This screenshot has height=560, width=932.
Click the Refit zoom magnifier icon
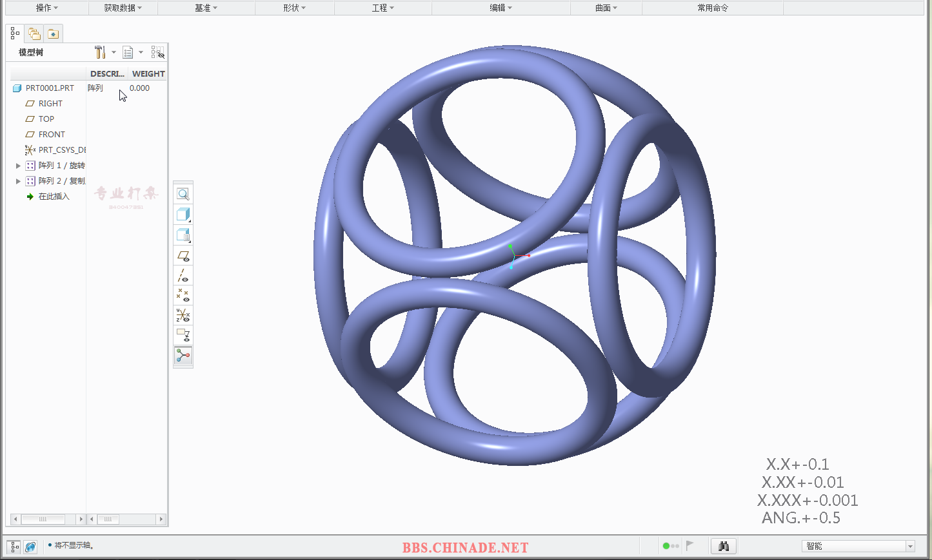(x=183, y=194)
